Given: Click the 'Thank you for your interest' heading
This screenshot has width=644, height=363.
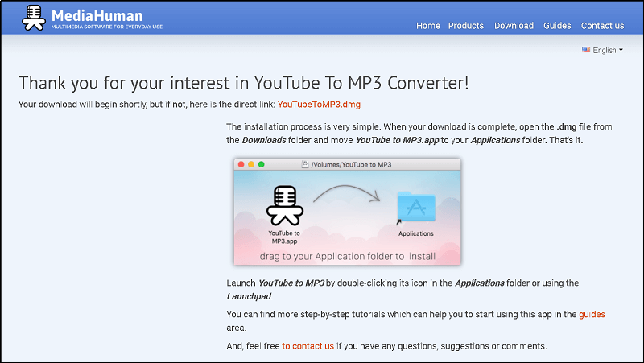Looking at the screenshot, I should pos(244,83).
